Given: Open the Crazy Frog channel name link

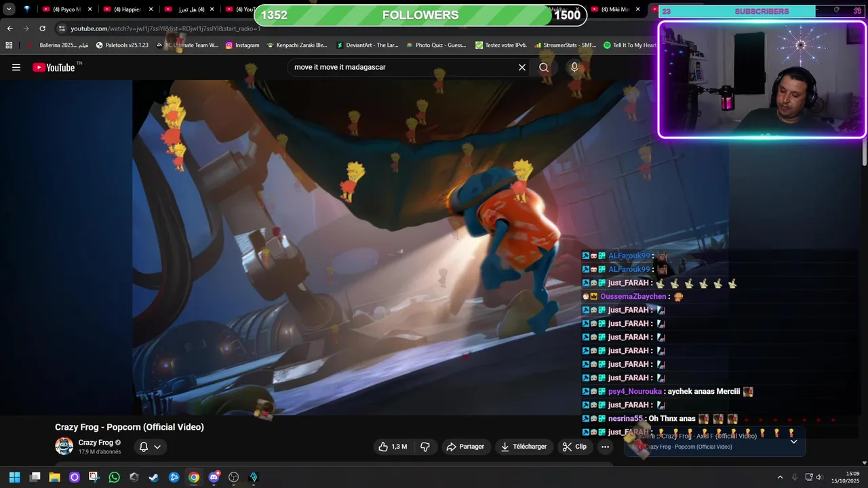Looking at the screenshot, I should click(96, 443).
